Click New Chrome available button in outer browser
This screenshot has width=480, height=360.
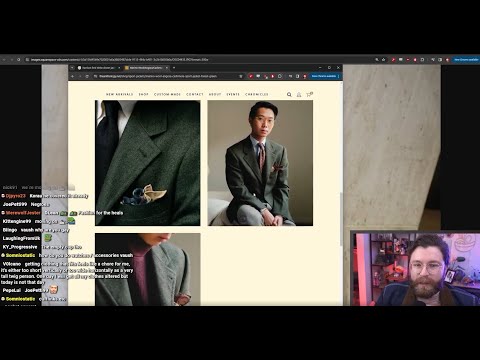coord(466,60)
